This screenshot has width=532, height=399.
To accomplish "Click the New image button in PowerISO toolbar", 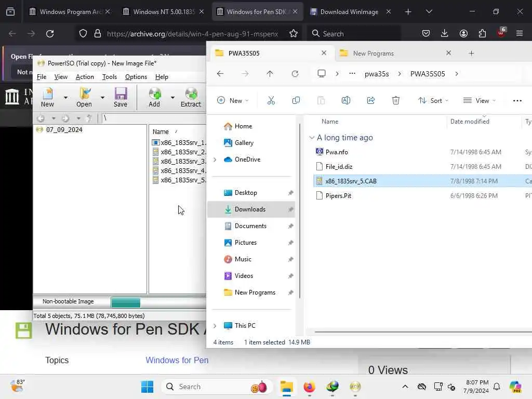I will point(47,97).
